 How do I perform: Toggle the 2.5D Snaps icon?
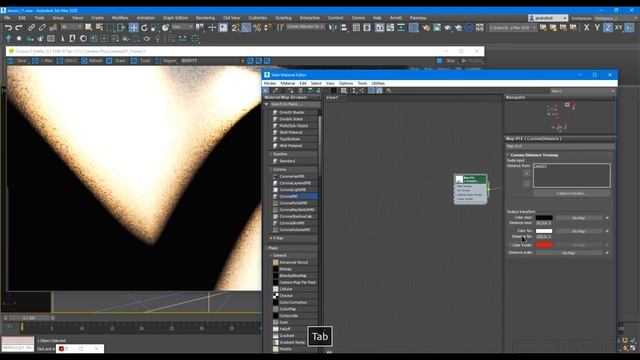point(235,28)
